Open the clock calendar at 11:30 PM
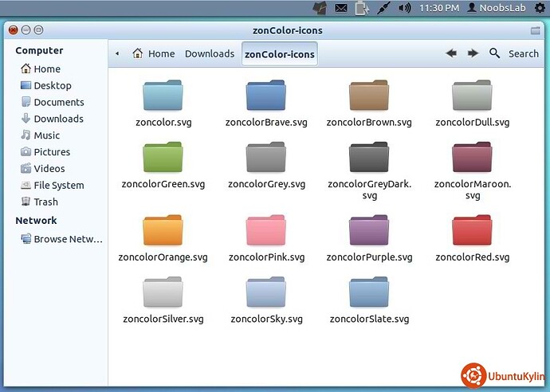The width and height of the screenshot is (550, 392). pos(438,8)
